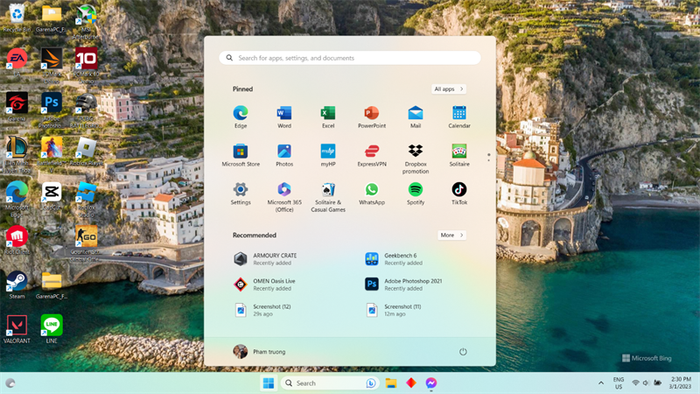Image resolution: width=700 pixels, height=394 pixels.
Task: Show hidden system tray icons chevron
Action: pos(601,383)
